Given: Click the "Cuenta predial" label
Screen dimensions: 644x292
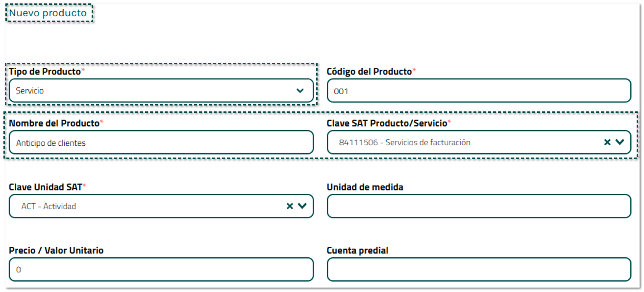Looking at the screenshot, I should (357, 250).
